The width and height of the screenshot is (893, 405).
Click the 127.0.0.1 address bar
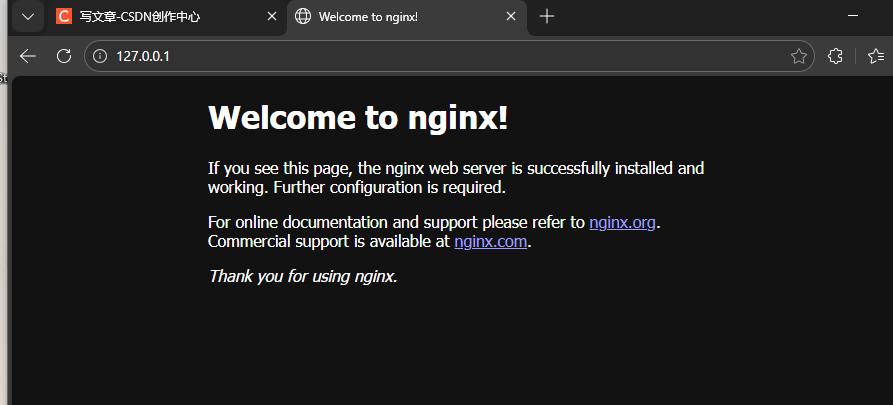pos(449,56)
